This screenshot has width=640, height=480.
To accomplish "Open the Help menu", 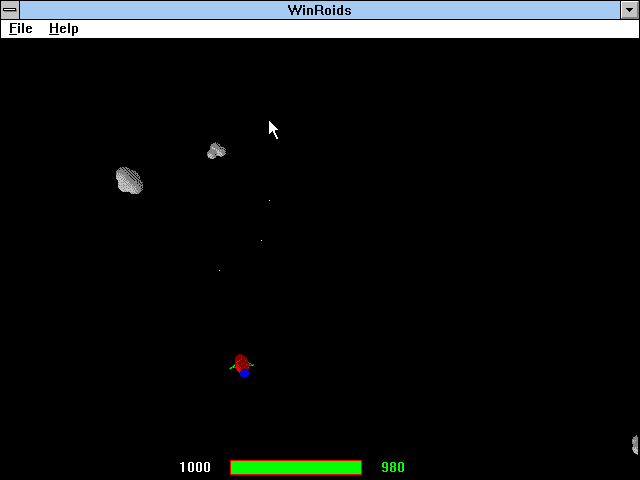I will tap(64, 29).
